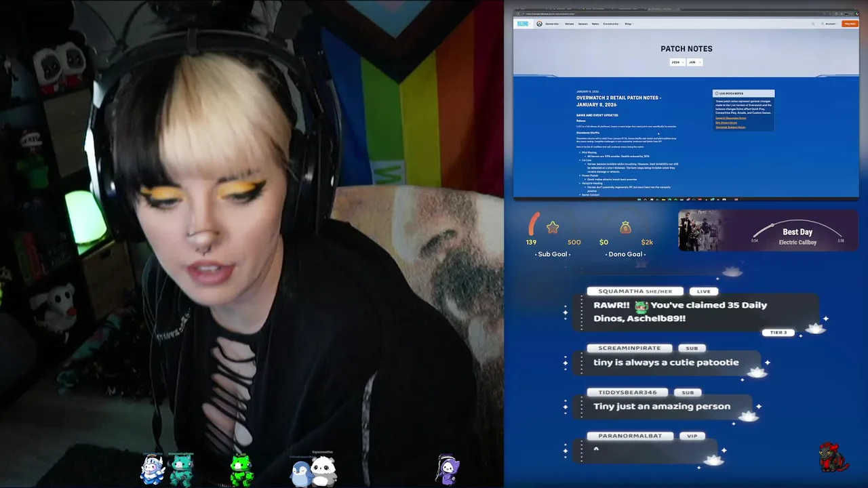
Task: Click the Overwatch logo icon in navbar
Action: click(539, 24)
